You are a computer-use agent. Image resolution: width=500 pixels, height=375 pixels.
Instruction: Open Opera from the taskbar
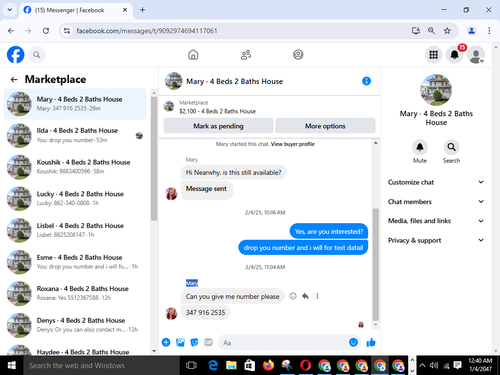[x=305, y=365]
